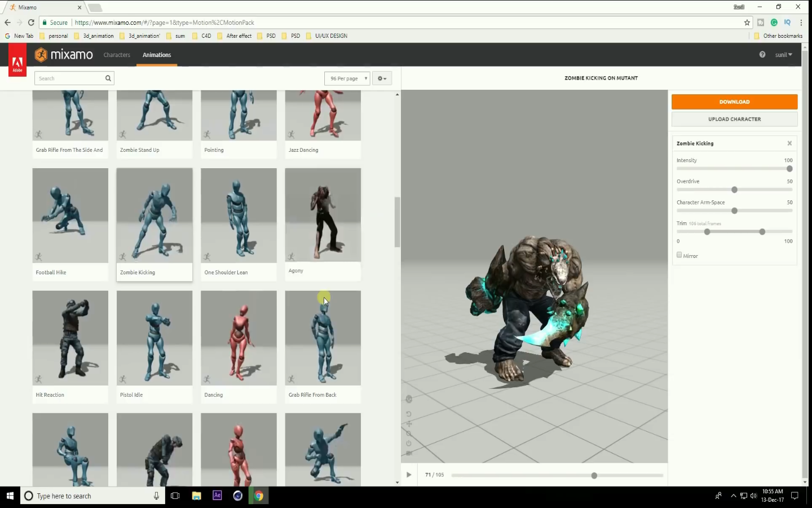Open After Effects from taskbar
The width and height of the screenshot is (812, 508).
coord(217,496)
